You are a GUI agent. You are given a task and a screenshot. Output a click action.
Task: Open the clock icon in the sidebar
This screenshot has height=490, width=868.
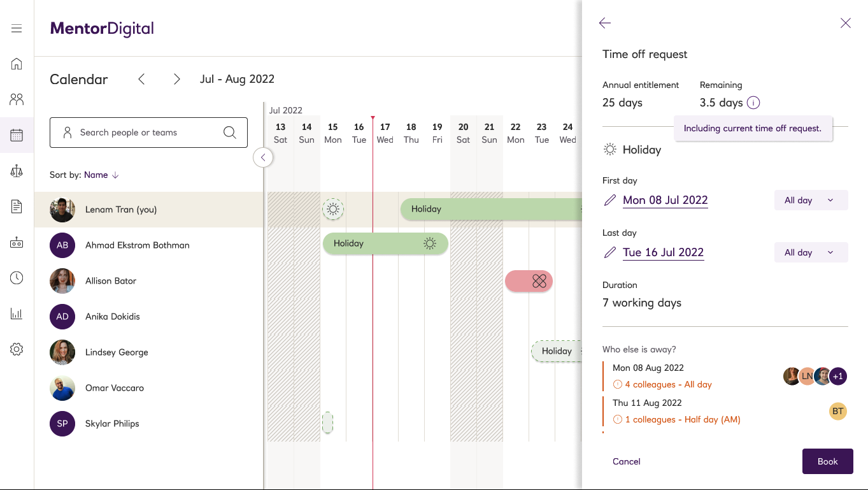(x=17, y=278)
